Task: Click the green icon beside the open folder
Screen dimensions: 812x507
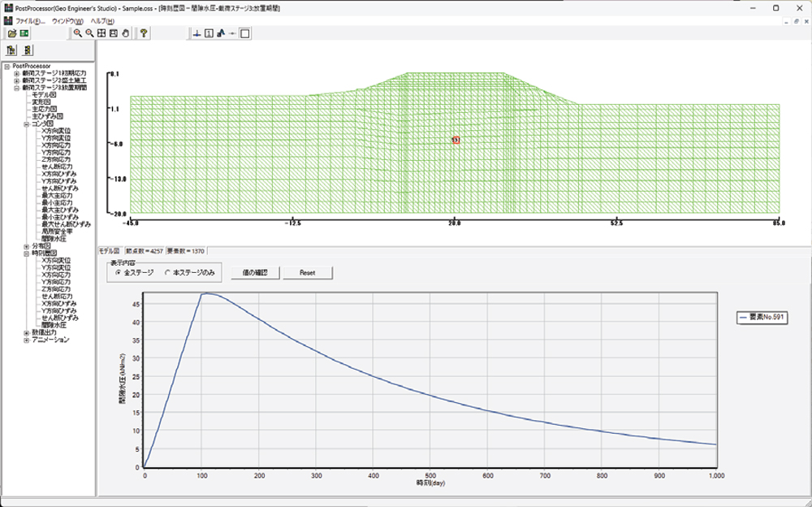Action: [x=24, y=33]
